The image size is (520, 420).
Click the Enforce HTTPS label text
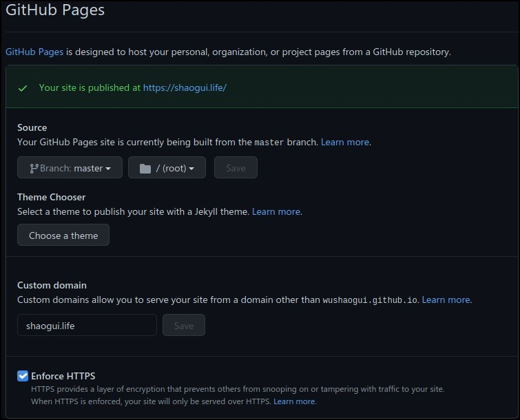(x=63, y=376)
